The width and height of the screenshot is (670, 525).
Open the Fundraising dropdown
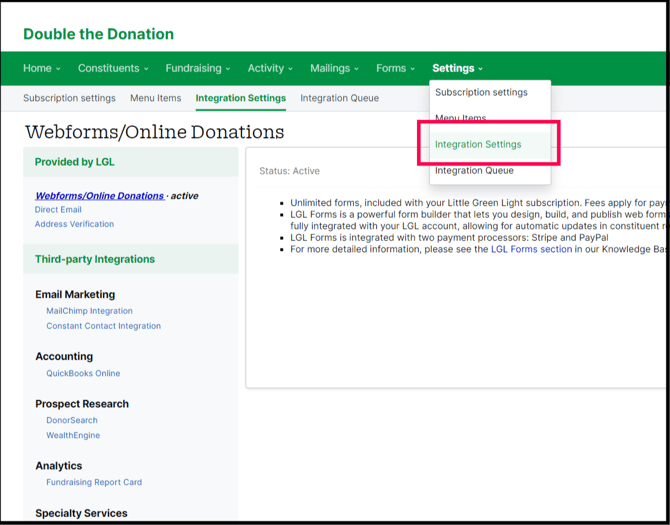198,68
